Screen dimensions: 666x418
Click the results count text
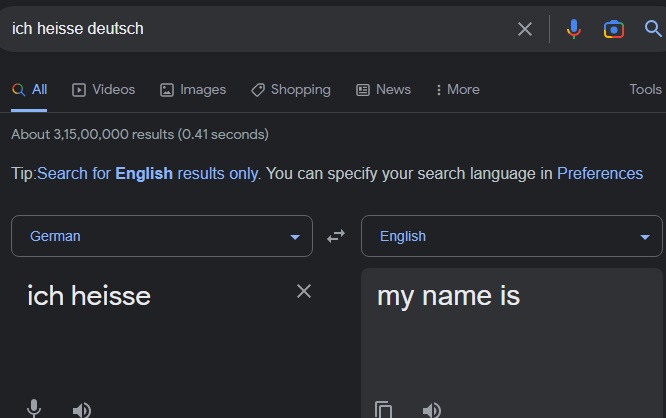click(140, 135)
